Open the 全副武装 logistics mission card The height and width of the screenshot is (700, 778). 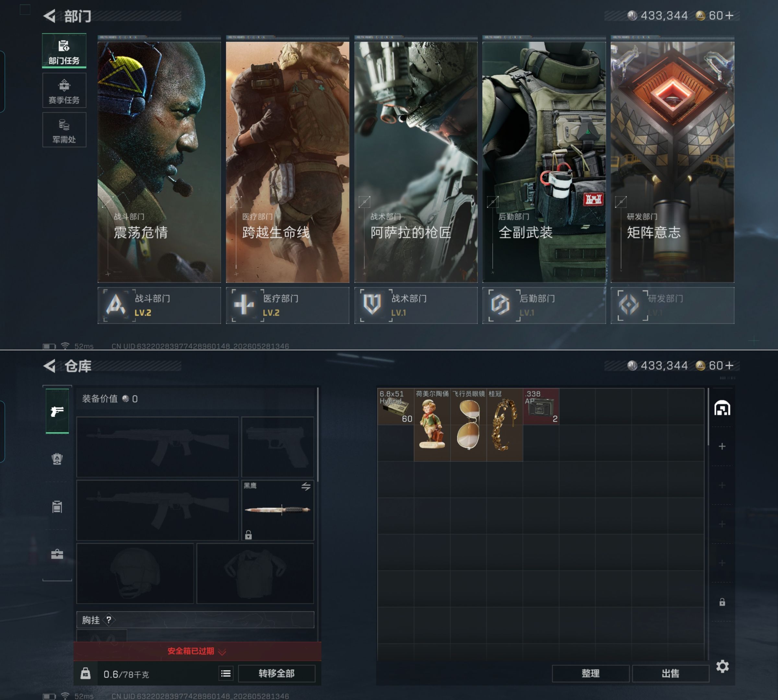point(544,162)
